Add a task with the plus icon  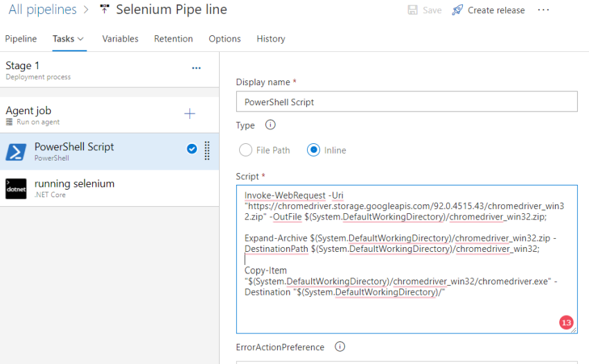pos(189,114)
